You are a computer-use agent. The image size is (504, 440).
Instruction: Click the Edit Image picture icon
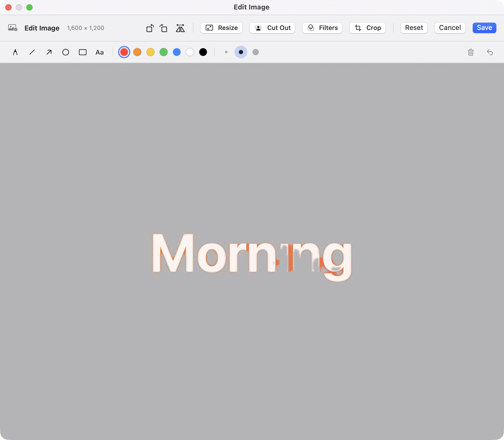click(x=13, y=28)
